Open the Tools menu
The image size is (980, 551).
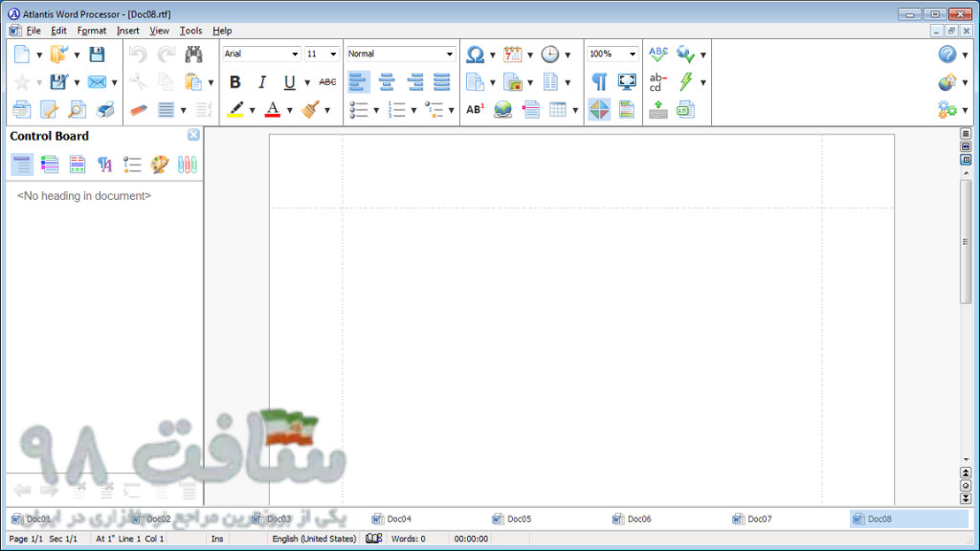(x=190, y=31)
